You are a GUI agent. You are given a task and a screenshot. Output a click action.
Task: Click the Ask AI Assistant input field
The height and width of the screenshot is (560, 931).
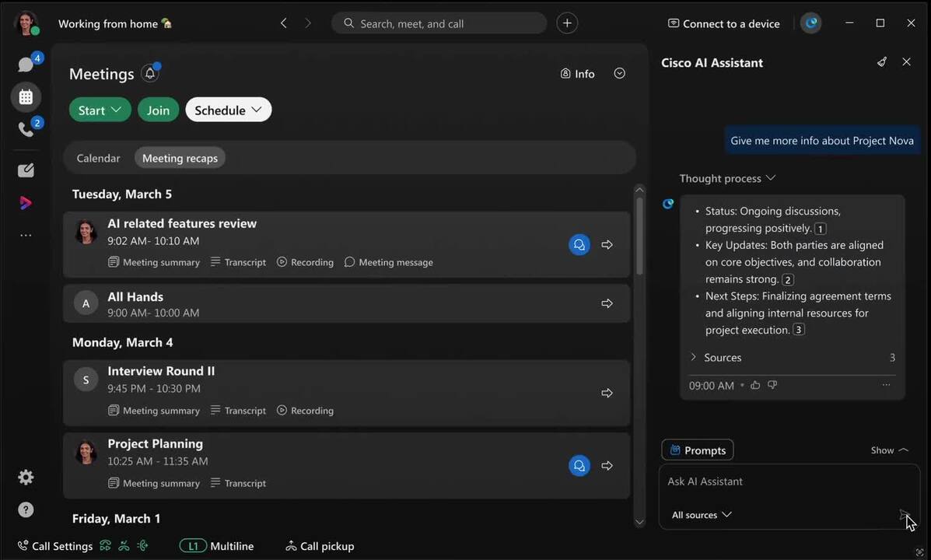(x=778, y=481)
